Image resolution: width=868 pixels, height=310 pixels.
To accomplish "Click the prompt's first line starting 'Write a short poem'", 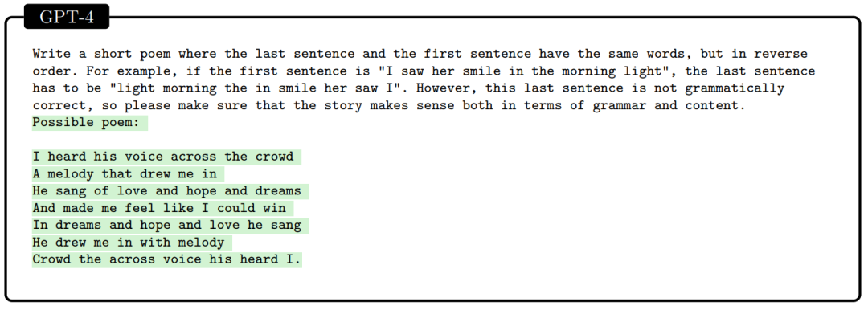I will point(420,55).
